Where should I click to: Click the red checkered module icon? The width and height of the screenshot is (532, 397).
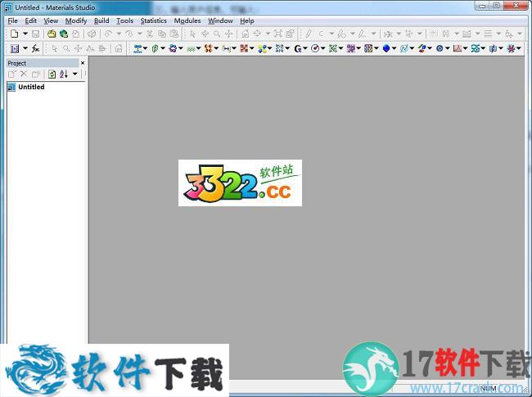tap(244, 48)
